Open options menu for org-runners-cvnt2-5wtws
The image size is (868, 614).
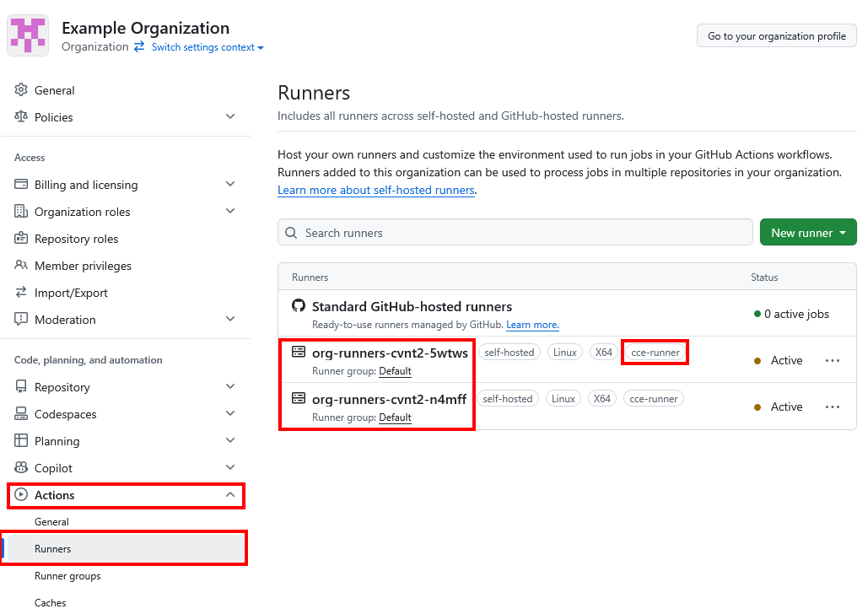click(832, 360)
